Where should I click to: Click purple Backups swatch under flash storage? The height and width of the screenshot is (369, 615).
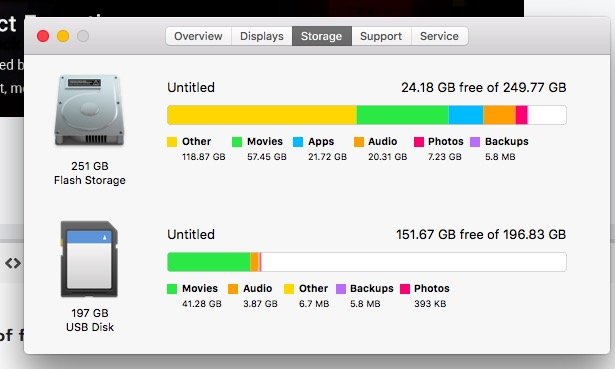(475, 142)
